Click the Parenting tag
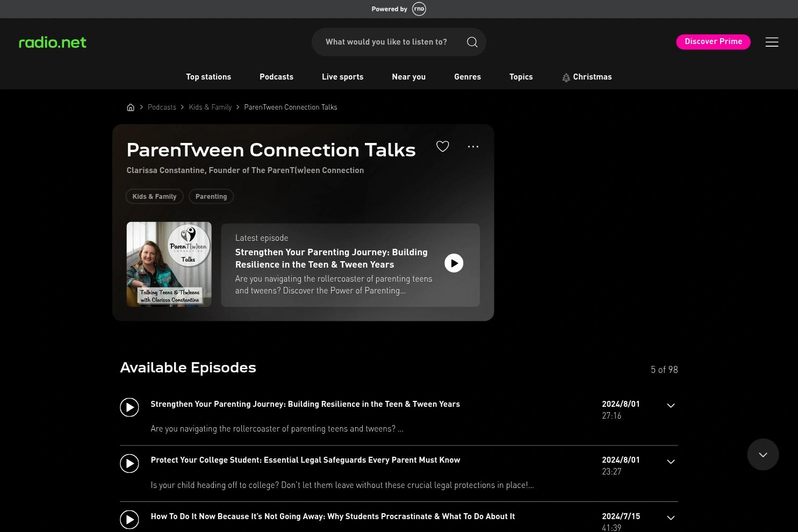Screen dimensions: 798x532 (211, 197)
